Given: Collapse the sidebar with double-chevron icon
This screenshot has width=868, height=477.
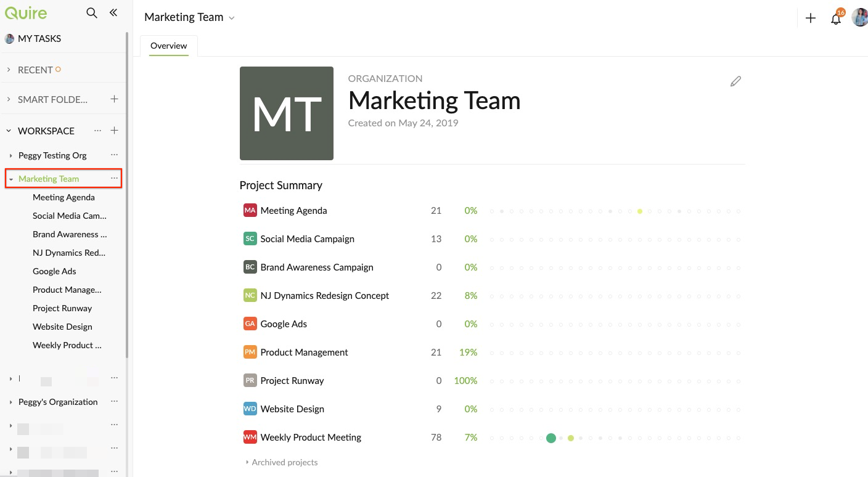Looking at the screenshot, I should point(113,12).
